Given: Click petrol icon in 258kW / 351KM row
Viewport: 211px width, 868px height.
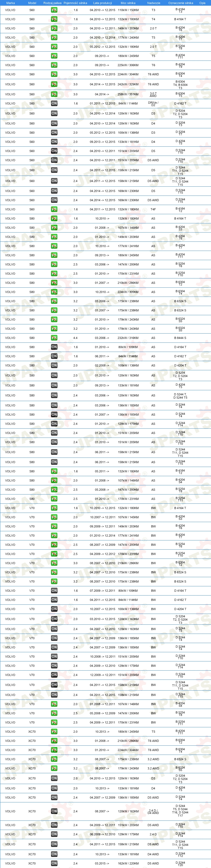Looking at the screenshot, I should coord(54,94).
